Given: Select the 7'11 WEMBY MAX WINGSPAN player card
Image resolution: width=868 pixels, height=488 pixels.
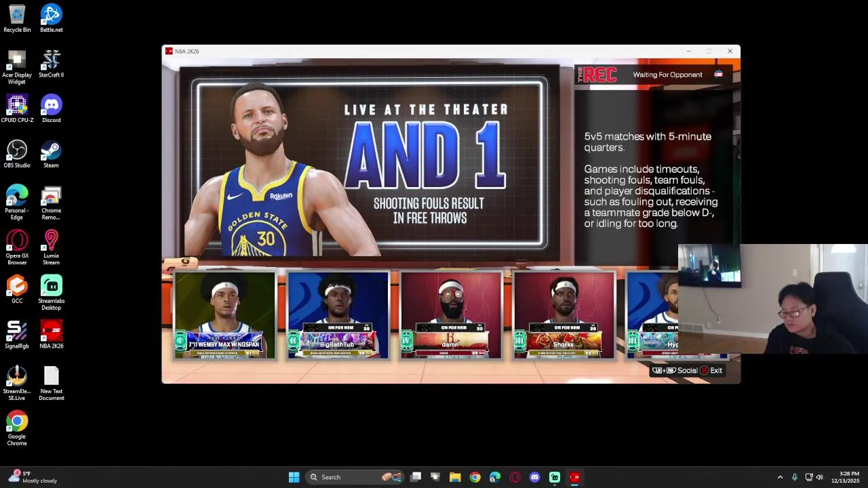Looking at the screenshot, I should (x=224, y=315).
